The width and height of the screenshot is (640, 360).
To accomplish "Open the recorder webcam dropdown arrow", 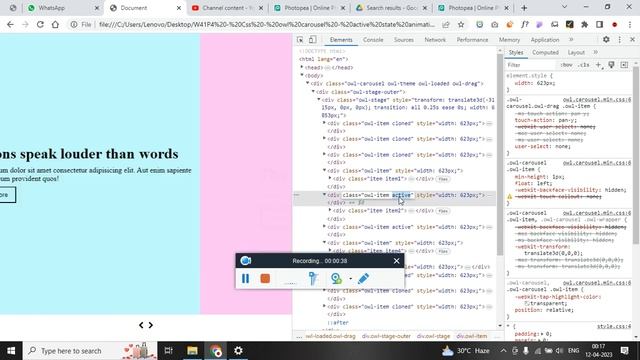I will (350, 279).
